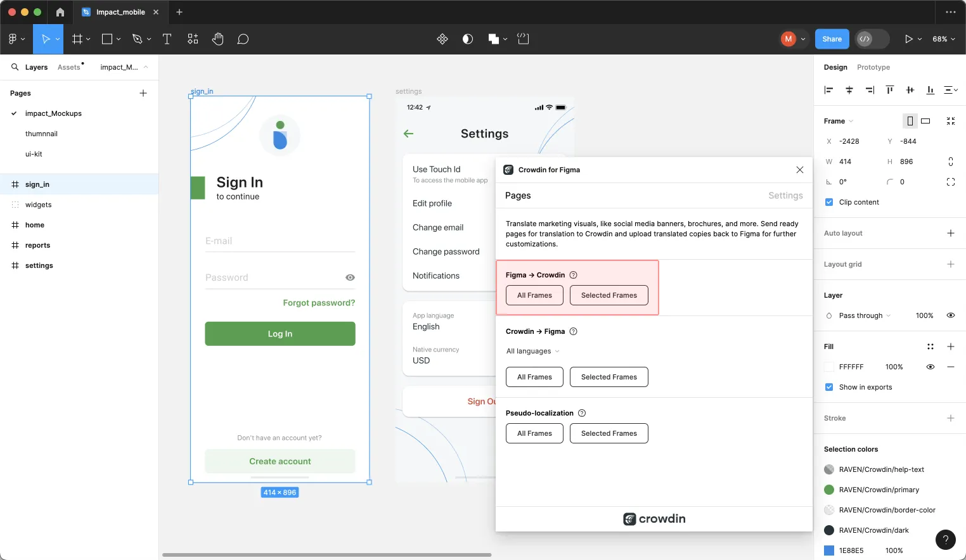The image size is (966, 560).
Task: Open Figma help question button
Action: coord(946,540)
